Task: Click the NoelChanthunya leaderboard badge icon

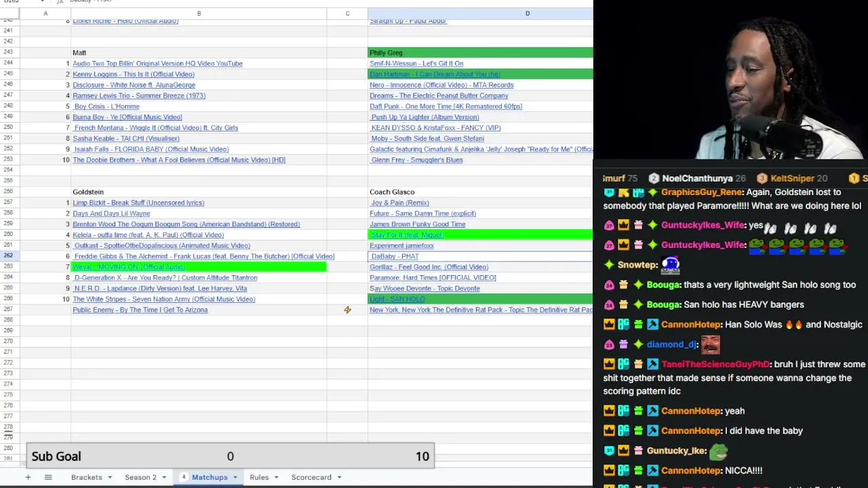Action: [654, 178]
